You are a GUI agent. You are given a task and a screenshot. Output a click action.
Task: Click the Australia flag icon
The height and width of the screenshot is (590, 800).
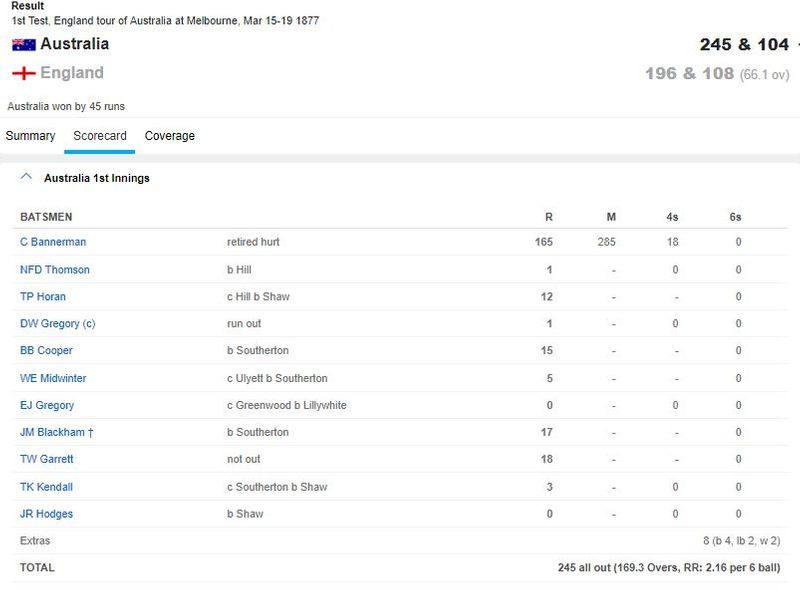click(23, 45)
